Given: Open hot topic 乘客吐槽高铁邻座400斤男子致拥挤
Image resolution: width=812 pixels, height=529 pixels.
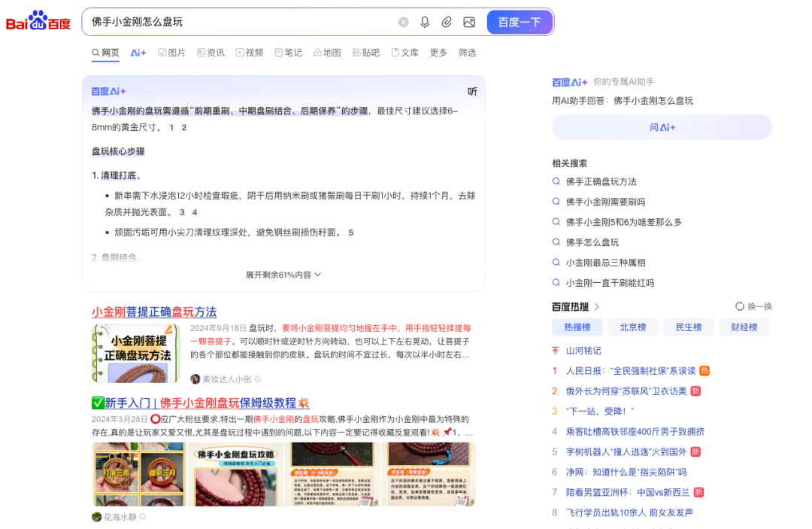Looking at the screenshot, I should point(635,432).
